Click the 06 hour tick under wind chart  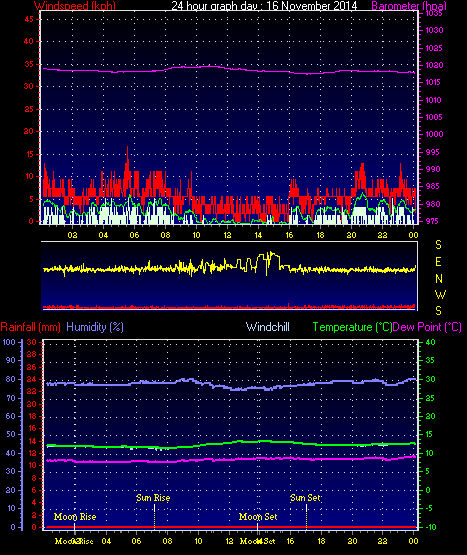134,235
